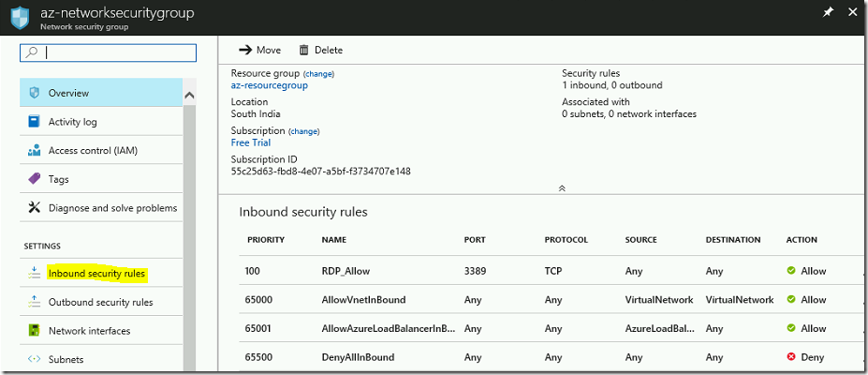The width and height of the screenshot is (868, 375).
Task: Open the Activity log icon
Action: pyautogui.click(x=35, y=122)
